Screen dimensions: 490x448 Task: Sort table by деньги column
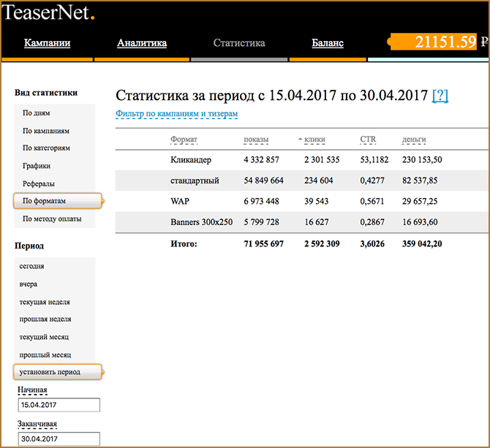pyautogui.click(x=414, y=140)
